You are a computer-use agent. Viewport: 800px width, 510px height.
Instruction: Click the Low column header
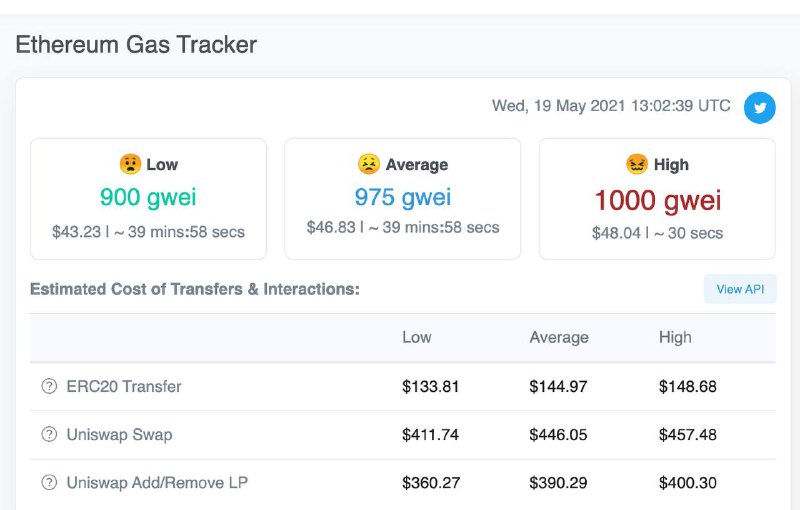[x=417, y=337]
